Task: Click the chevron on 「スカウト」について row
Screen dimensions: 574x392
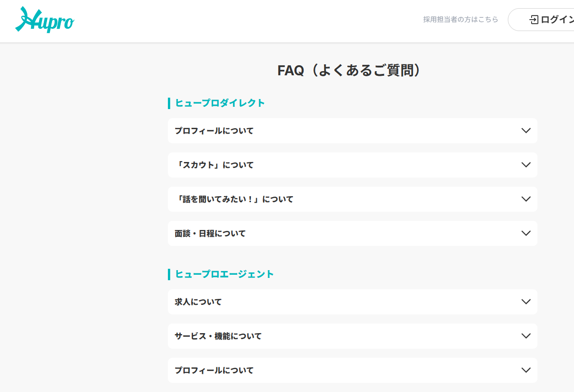Action: [526, 165]
